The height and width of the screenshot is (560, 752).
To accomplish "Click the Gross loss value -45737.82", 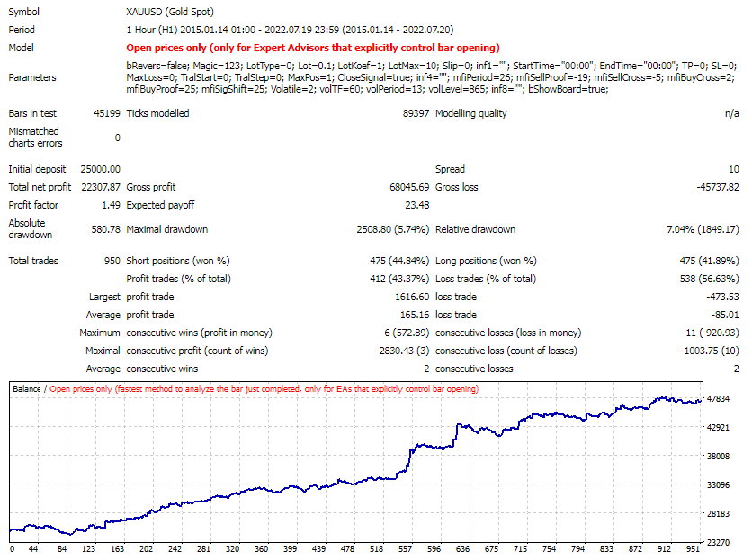I will (718, 187).
